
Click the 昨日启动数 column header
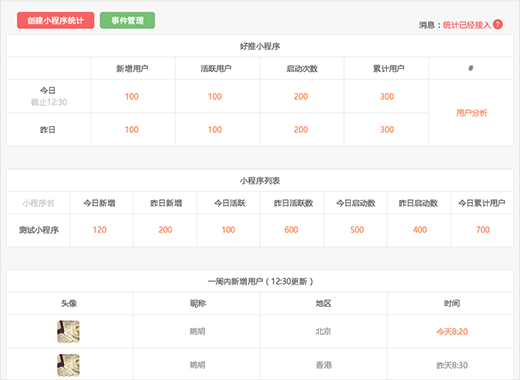click(x=418, y=203)
